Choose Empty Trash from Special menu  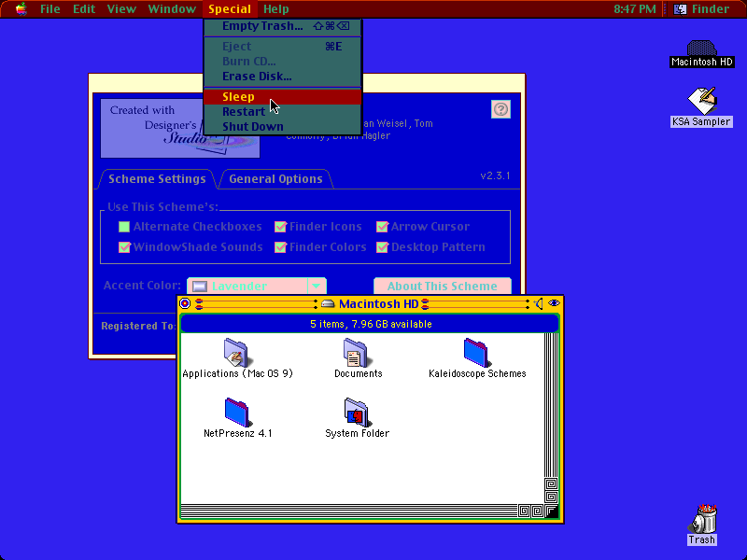point(283,26)
